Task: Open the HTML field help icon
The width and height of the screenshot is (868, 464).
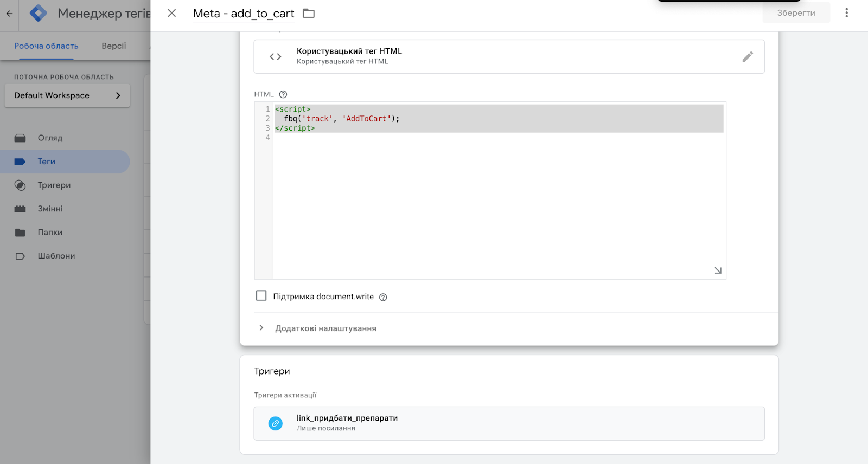Action: pyautogui.click(x=283, y=94)
